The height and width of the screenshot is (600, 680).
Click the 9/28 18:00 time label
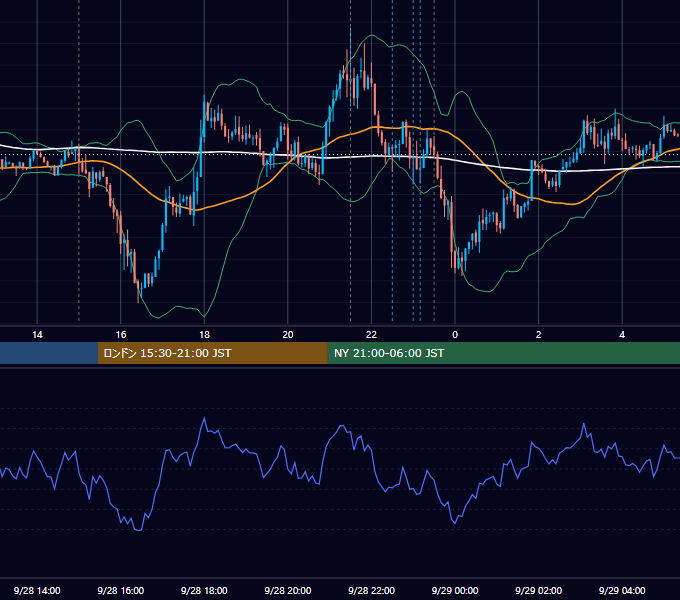point(204,590)
